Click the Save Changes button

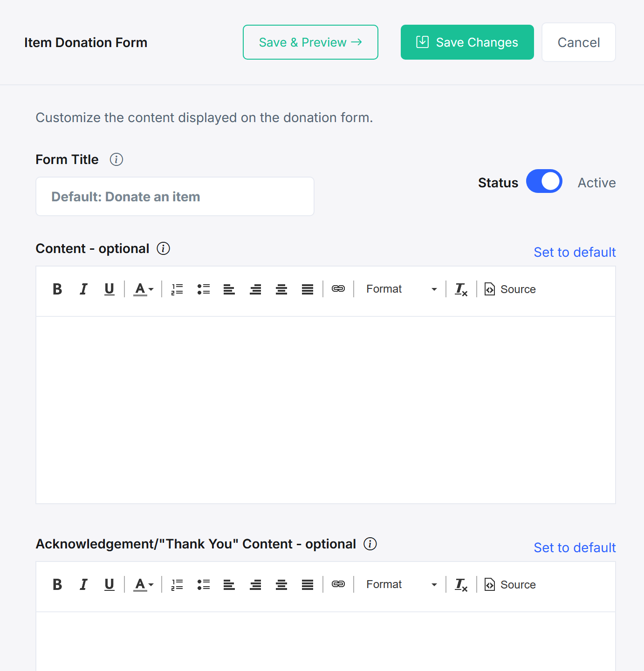coord(467,42)
